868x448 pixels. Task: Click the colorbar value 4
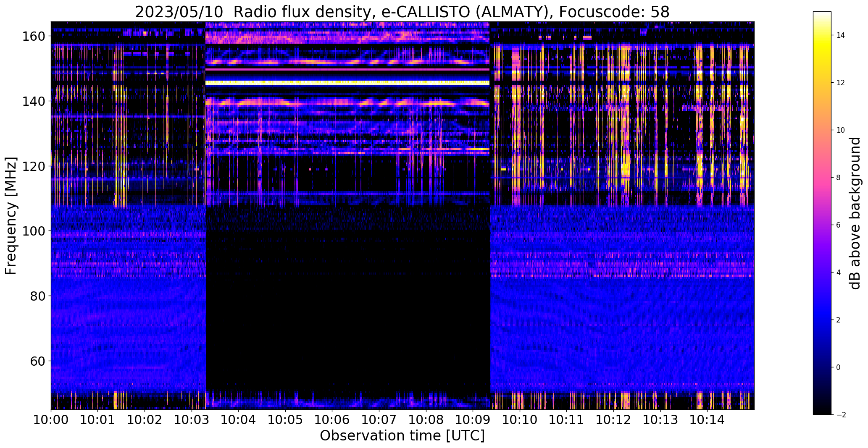839,272
